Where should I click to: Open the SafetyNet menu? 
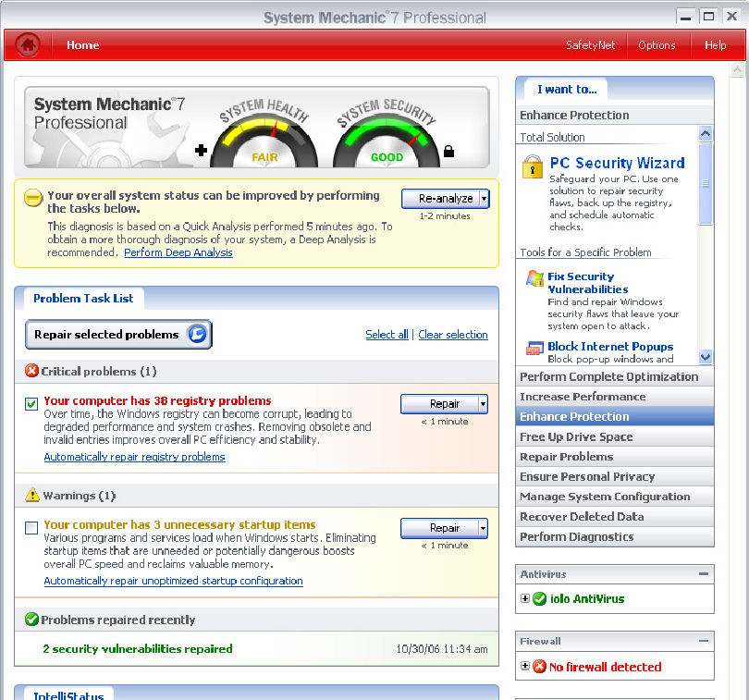(x=590, y=45)
